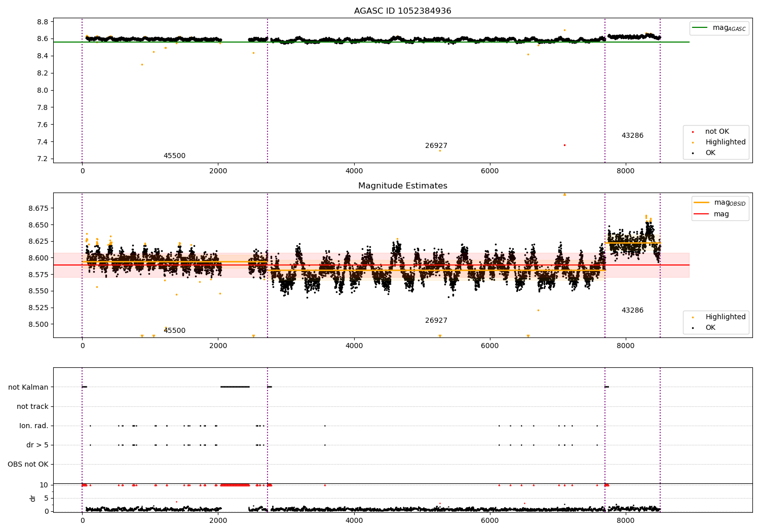Click the 8.0 y-axis tick in the top plot
Image resolution: width=760 pixels, height=532 pixels.
43,91
